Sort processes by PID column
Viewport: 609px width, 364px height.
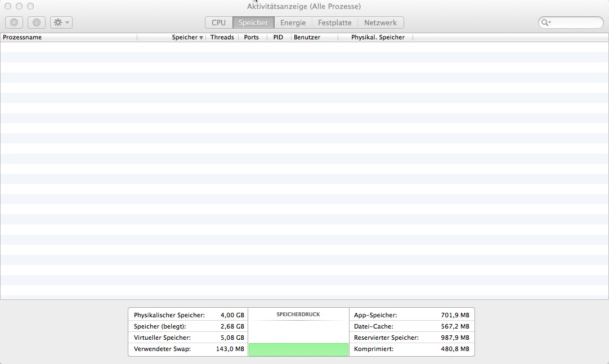point(278,37)
